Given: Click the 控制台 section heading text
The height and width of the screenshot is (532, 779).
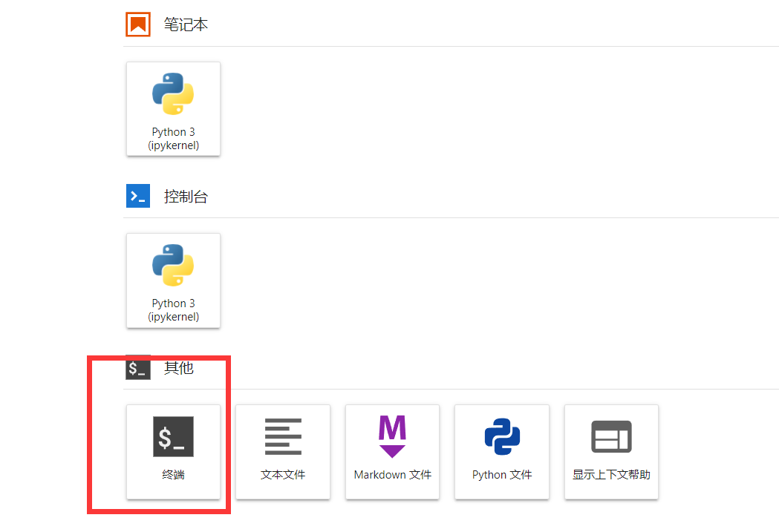Looking at the screenshot, I should point(186,197).
